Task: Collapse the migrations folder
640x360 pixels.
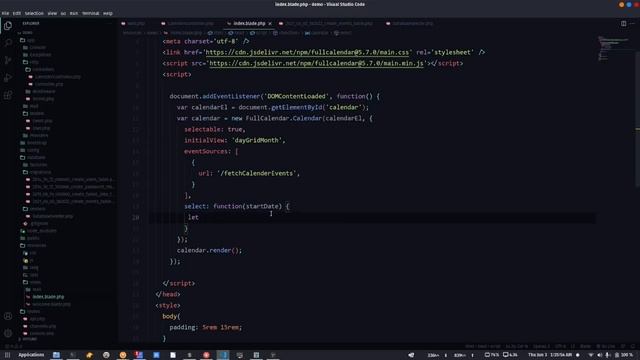Action: click(37, 172)
